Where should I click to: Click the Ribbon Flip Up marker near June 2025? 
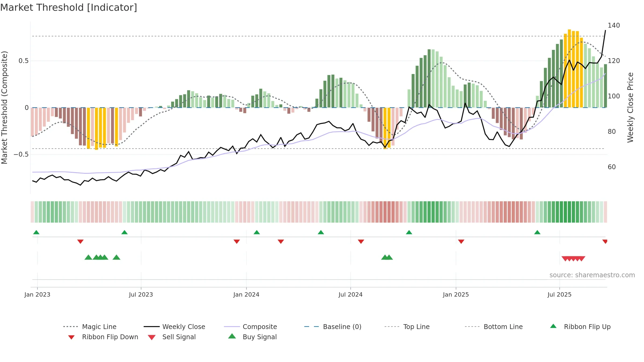point(537,232)
